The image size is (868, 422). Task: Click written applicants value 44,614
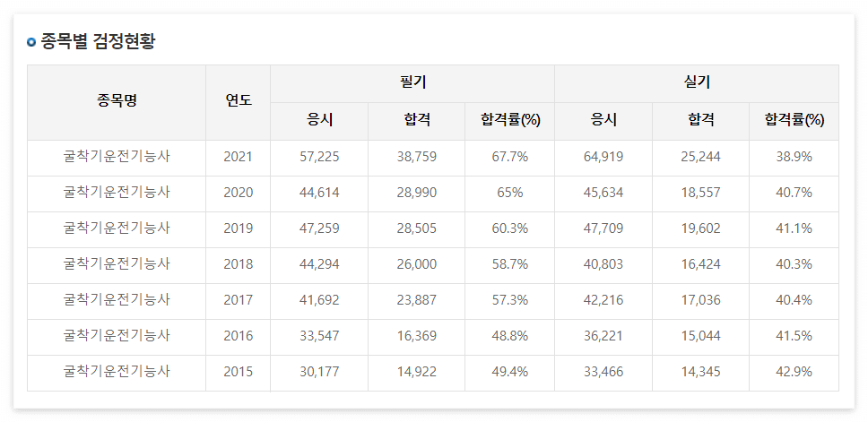[x=319, y=193]
